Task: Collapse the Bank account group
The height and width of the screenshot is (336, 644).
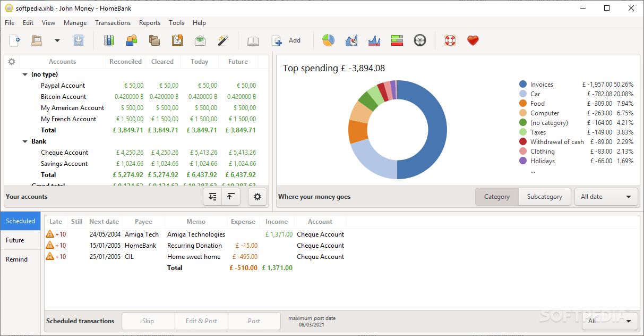Action: click(x=24, y=141)
